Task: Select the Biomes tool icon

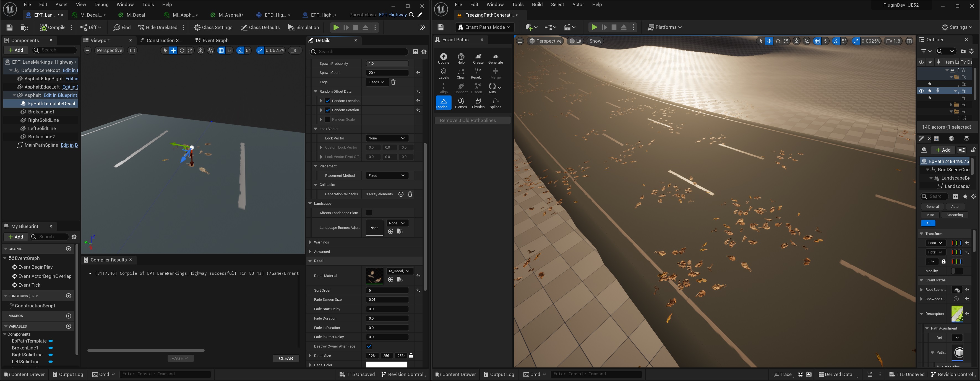Action: [461, 103]
